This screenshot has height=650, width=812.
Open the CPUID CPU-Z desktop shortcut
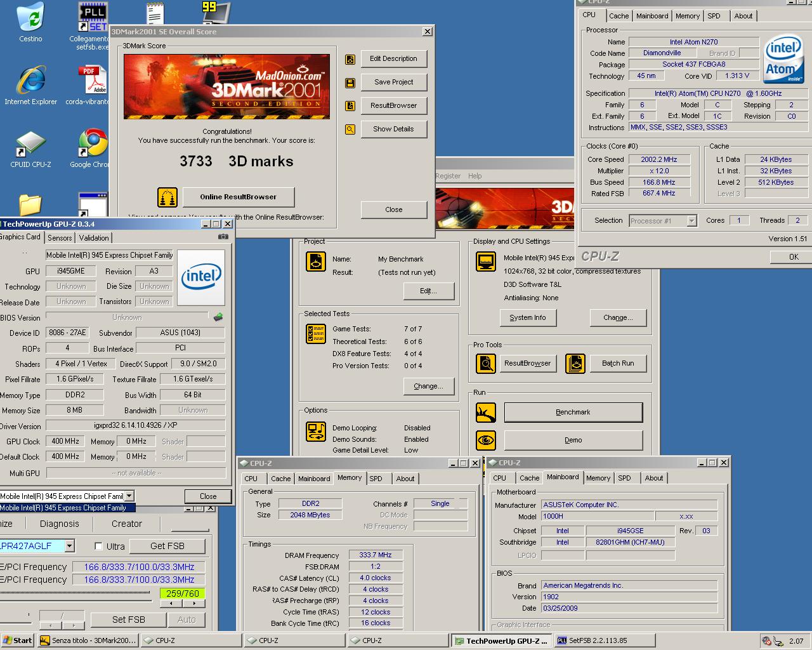pos(30,148)
